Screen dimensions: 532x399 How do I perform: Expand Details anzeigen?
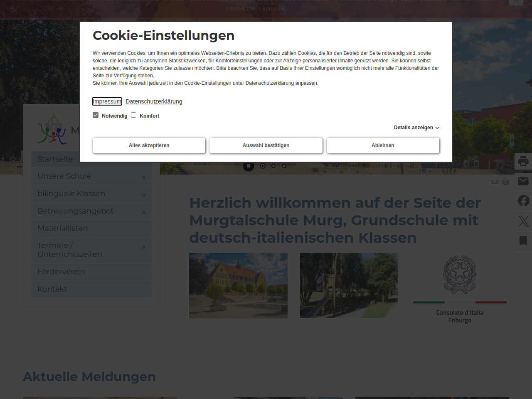click(x=416, y=128)
